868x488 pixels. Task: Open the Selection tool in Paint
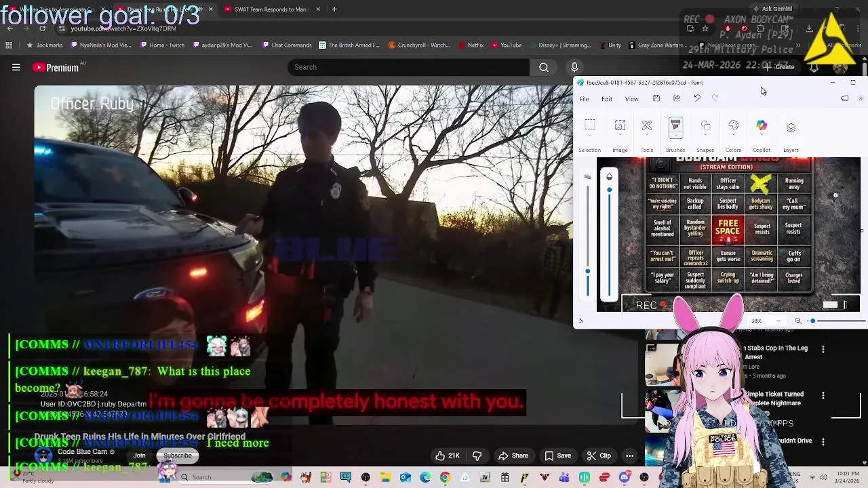point(590,125)
